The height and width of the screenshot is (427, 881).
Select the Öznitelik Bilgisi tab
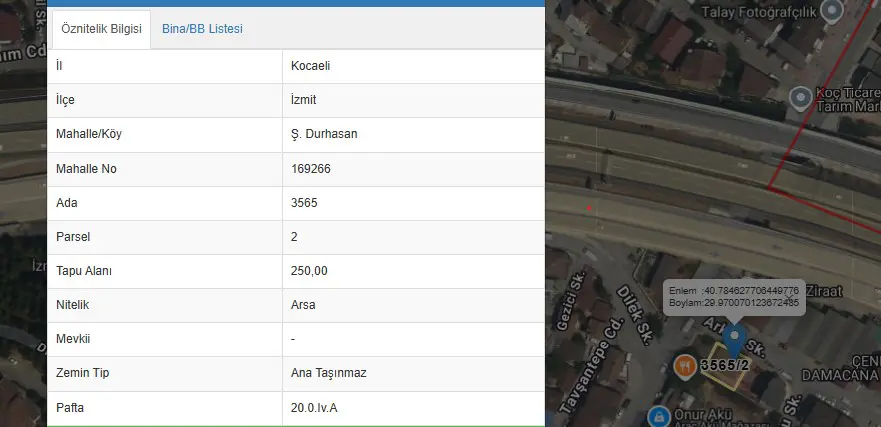pos(102,29)
